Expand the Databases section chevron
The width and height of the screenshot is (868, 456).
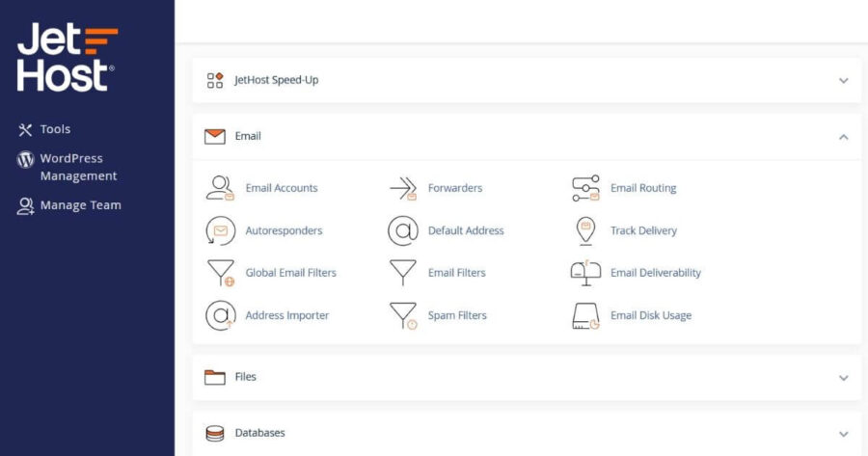[844, 434]
